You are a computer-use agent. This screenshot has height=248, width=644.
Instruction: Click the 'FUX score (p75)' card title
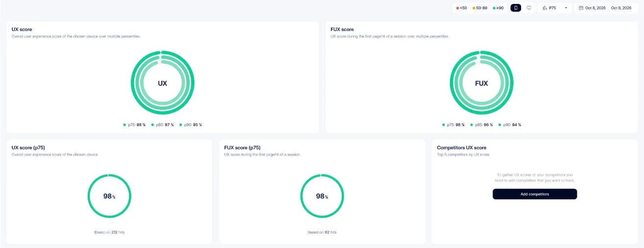(242, 147)
